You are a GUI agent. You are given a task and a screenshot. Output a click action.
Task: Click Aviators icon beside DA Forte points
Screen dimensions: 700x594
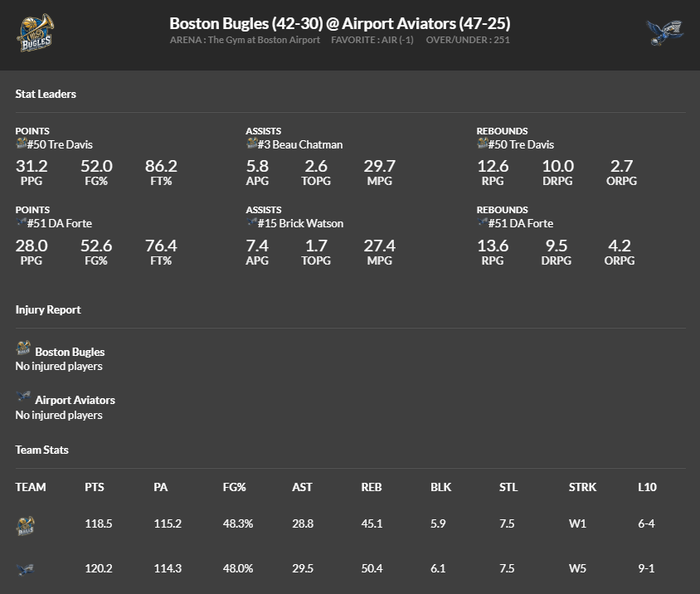(22, 222)
